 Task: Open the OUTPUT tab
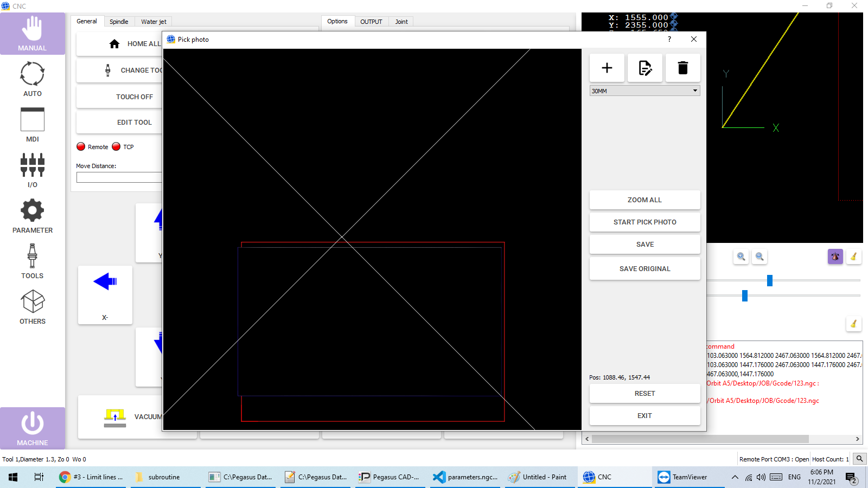point(371,22)
